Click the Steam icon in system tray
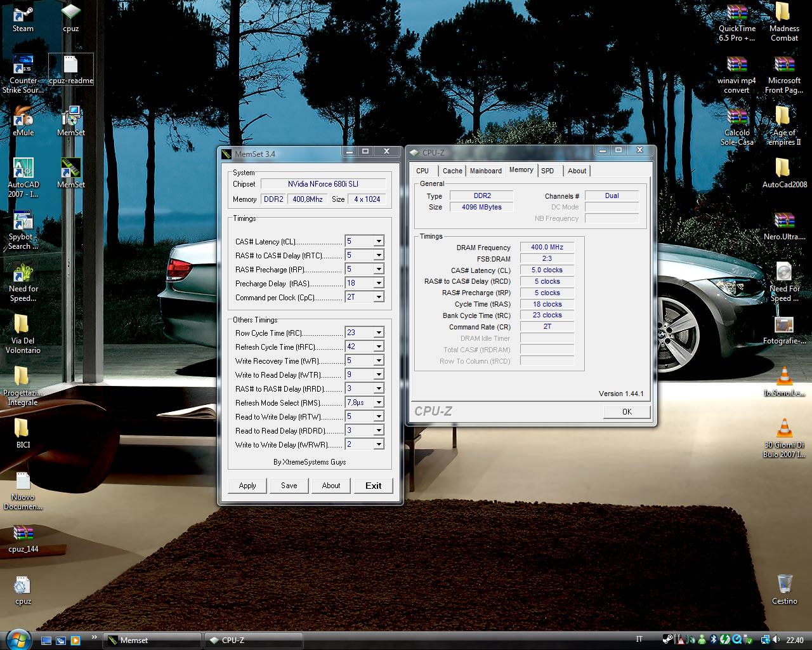This screenshot has height=650, width=812. click(667, 640)
